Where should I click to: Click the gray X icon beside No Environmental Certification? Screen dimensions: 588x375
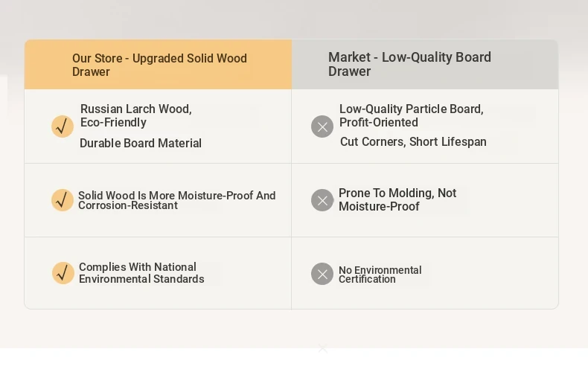[322, 274]
